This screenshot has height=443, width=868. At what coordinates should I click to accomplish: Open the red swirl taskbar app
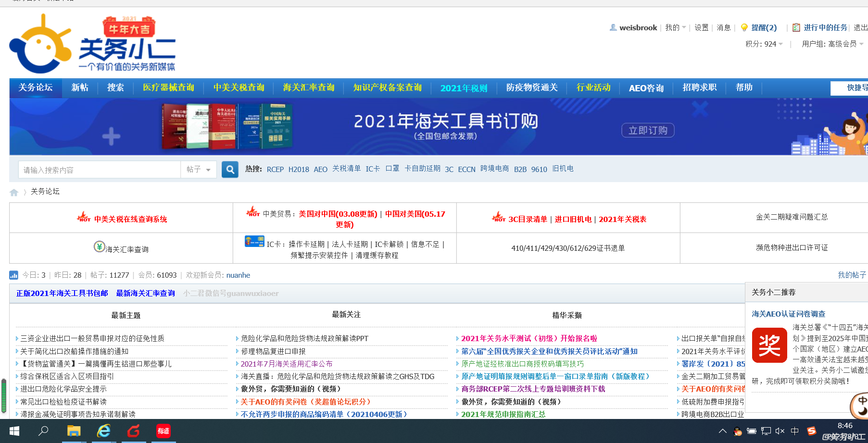[134, 431]
